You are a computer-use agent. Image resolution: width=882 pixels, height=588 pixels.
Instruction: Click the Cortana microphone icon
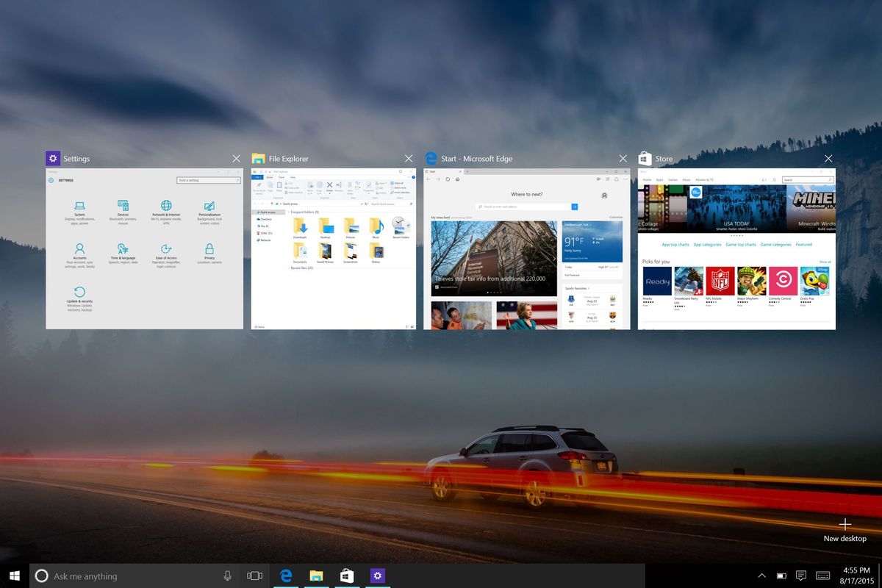pos(228,576)
